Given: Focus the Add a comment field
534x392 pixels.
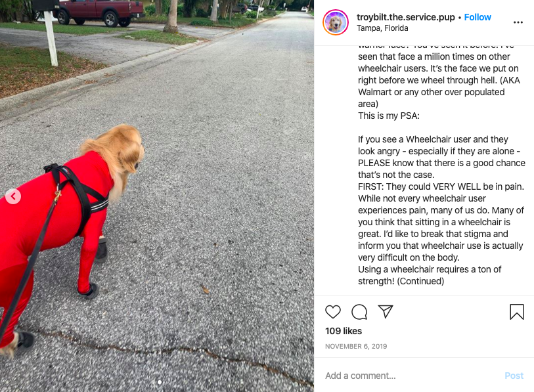Looking at the screenshot, I should [412, 376].
